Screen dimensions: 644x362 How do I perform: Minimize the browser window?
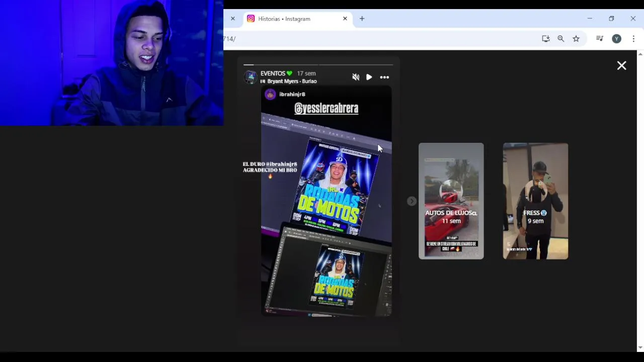[590, 19]
